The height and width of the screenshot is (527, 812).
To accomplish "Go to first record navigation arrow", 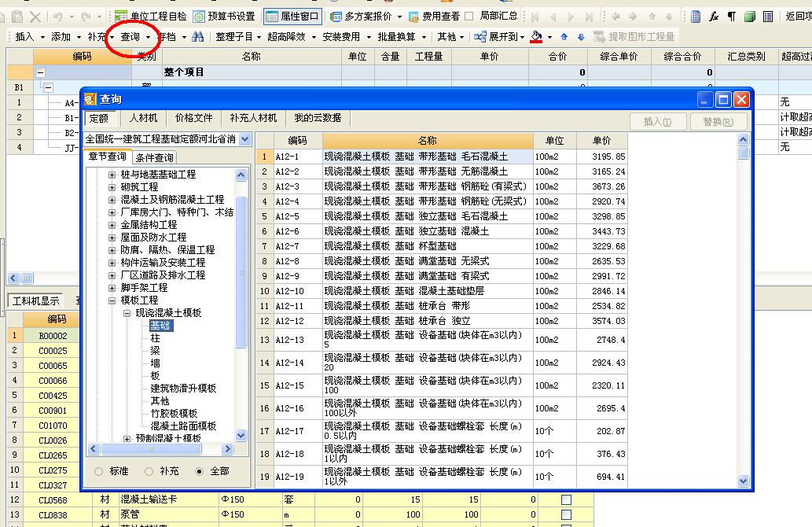I will pyautogui.click(x=535, y=17).
